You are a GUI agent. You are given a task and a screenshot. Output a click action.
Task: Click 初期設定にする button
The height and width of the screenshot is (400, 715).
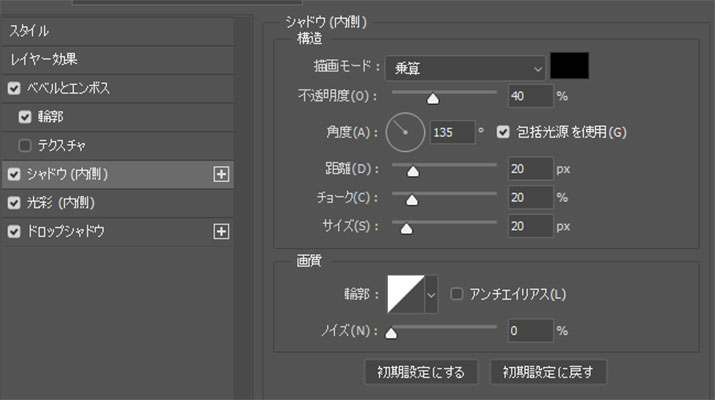coord(421,372)
